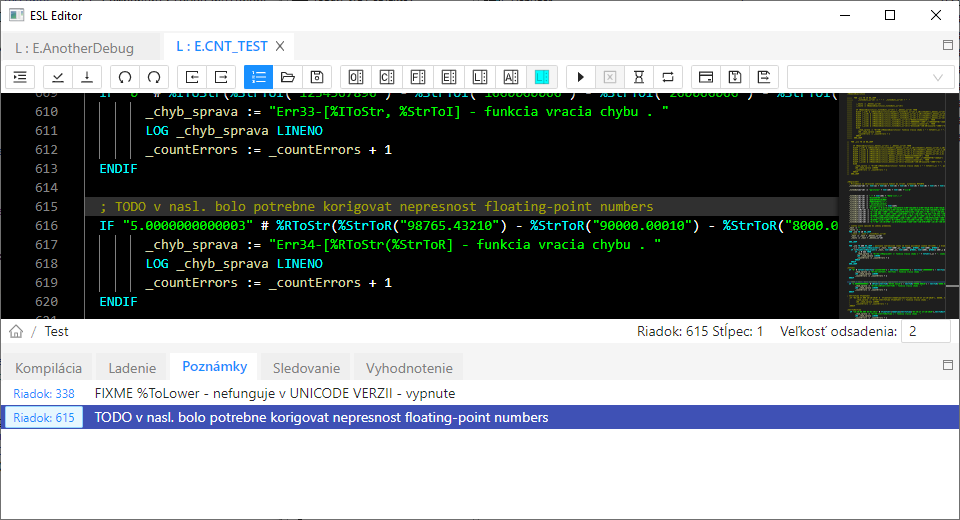Maximize the bottom panel using its corner icon
Screen dimensions: 960x520
click(x=948, y=366)
